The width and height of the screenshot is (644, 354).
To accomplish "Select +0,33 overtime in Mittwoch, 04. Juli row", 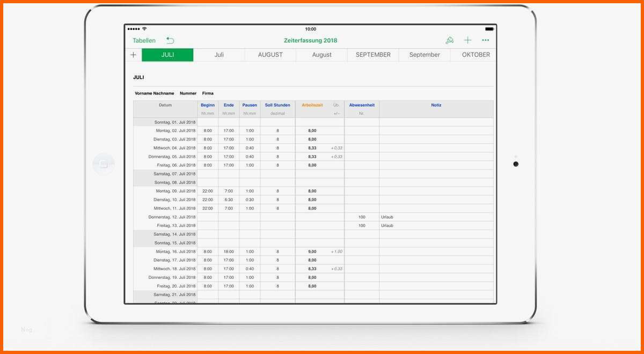I will [336, 148].
